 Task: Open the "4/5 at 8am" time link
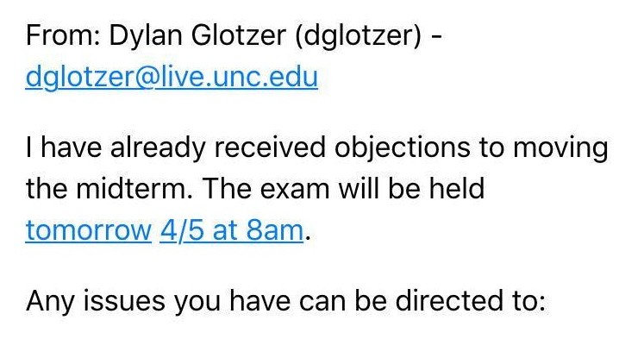point(231,230)
